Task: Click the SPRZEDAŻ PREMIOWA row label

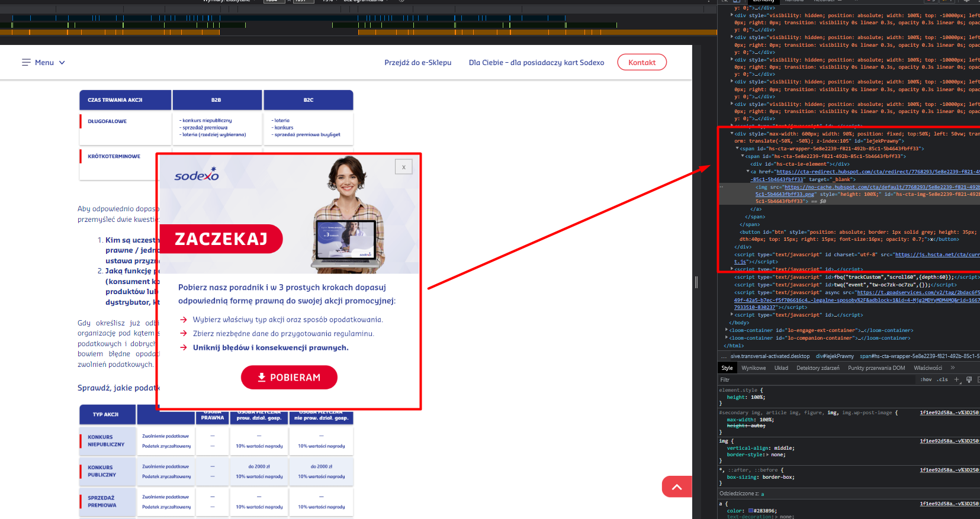Action: pyautogui.click(x=102, y=502)
